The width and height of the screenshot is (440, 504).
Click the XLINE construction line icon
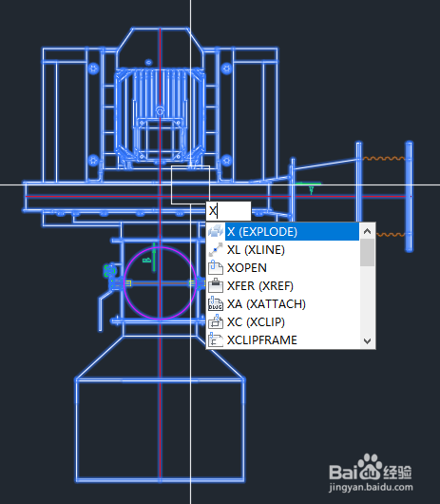pos(216,249)
